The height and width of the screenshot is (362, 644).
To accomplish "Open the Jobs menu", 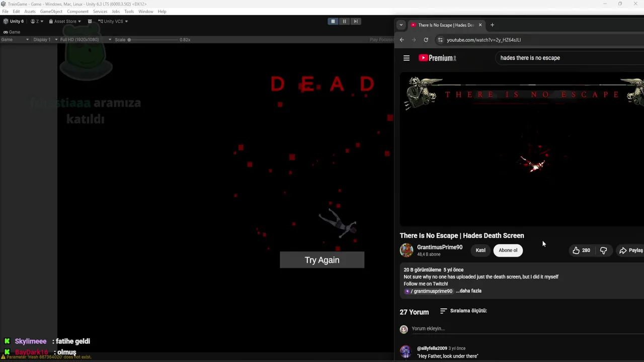I will click(116, 11).
